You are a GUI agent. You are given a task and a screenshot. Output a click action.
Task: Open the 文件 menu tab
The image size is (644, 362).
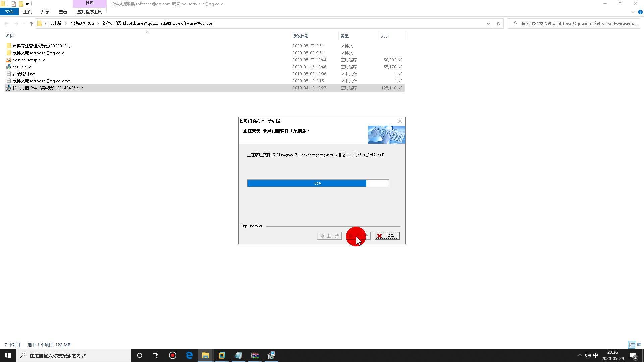[x=9, y=12]
